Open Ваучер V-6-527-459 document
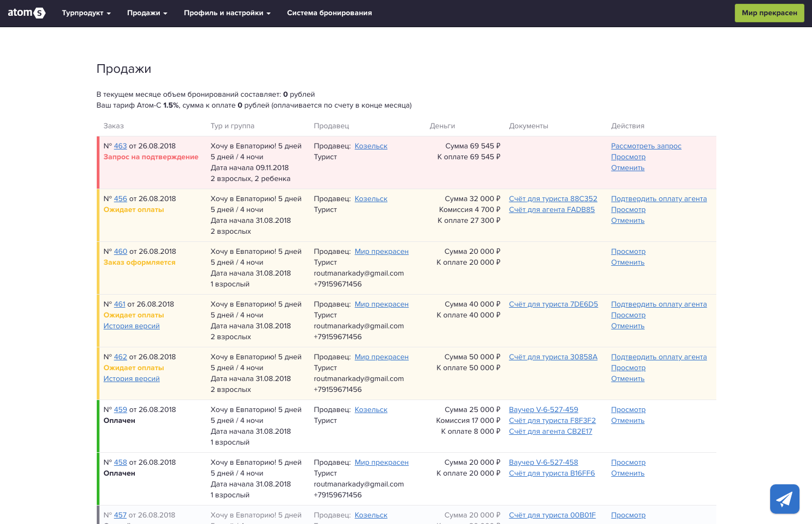The height and width of the screenshot is (524, 812). 544,410
